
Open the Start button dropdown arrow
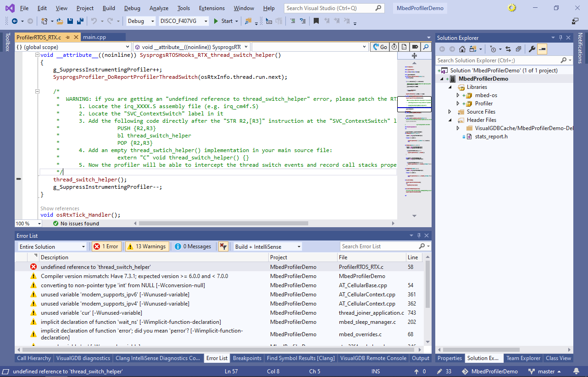click(x=237, y=21)
